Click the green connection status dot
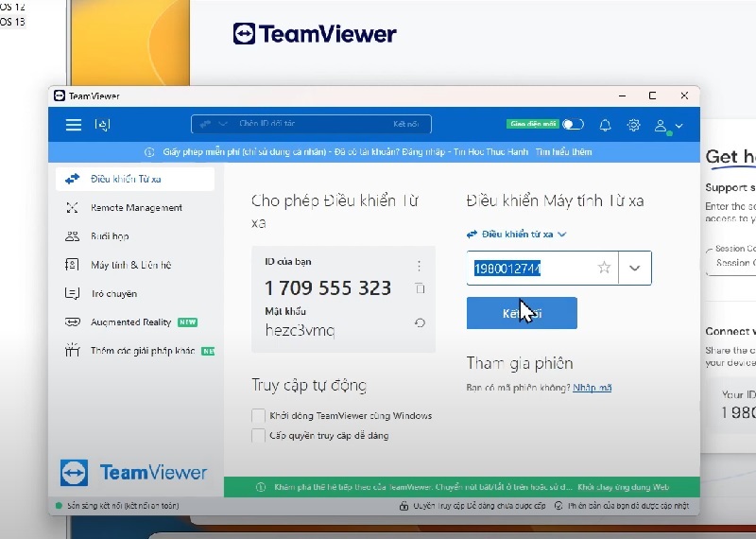Image resolution: width=756 pixels, height=539 pixels. point(59,506)
